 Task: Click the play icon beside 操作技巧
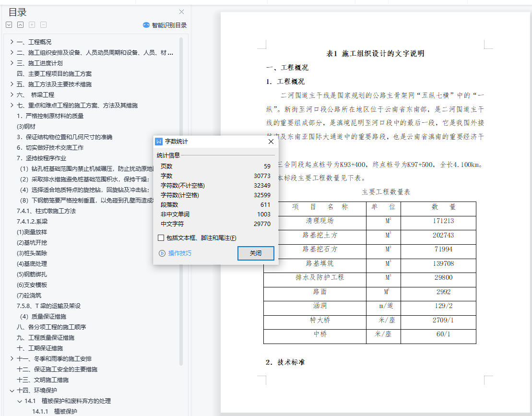(162, 253)
